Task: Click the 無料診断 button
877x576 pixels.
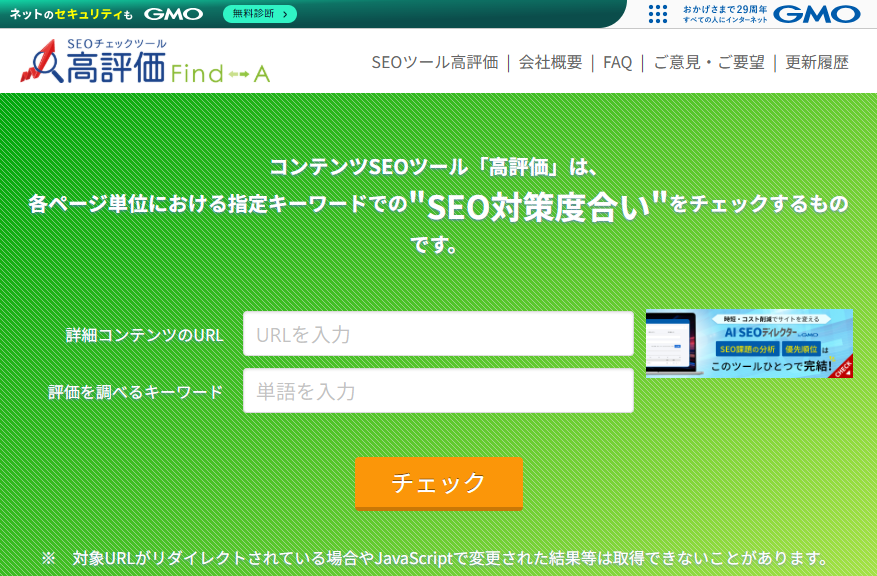Action: 260,14
